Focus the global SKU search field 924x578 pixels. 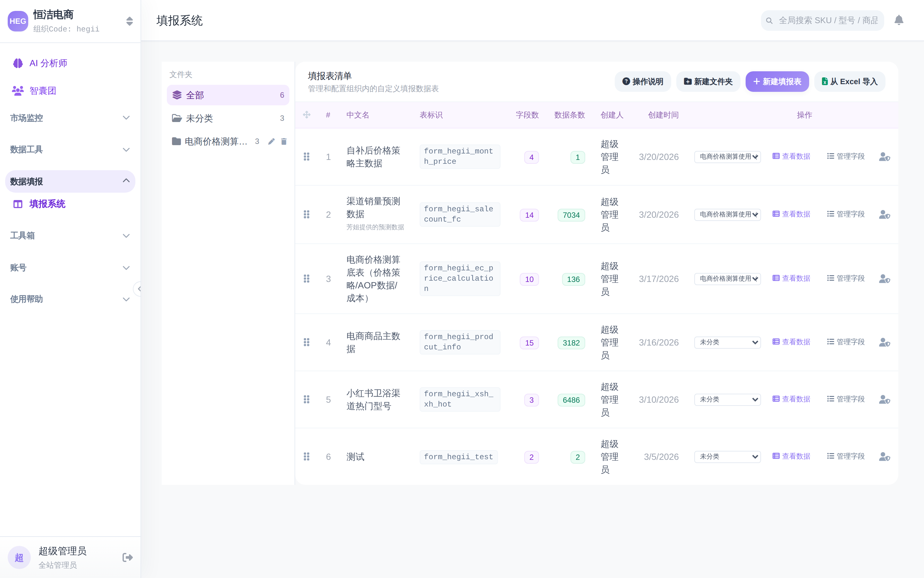(822, 20)
